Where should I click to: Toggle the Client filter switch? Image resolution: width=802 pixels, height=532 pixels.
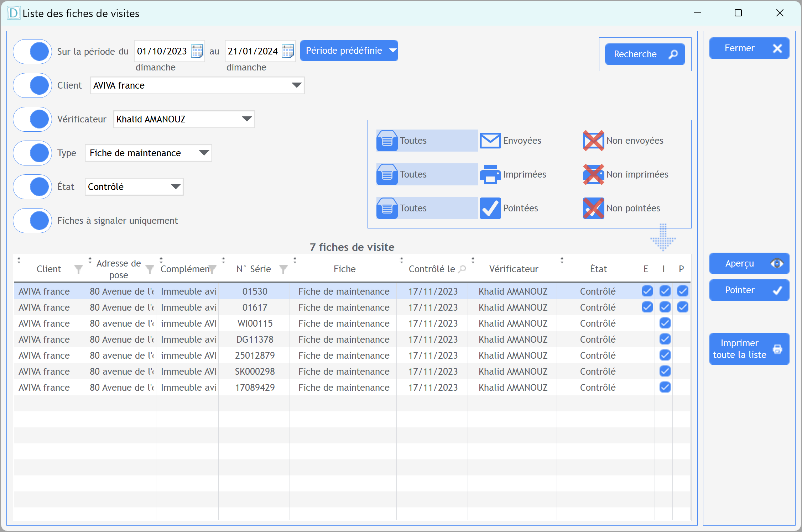point(33,85)
